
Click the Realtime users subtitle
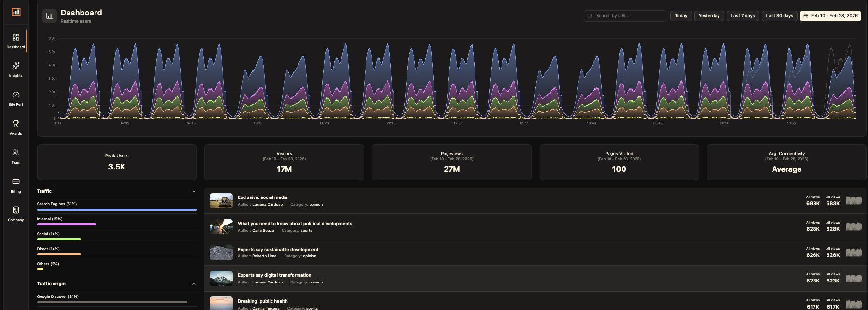(x=76, y=21)
